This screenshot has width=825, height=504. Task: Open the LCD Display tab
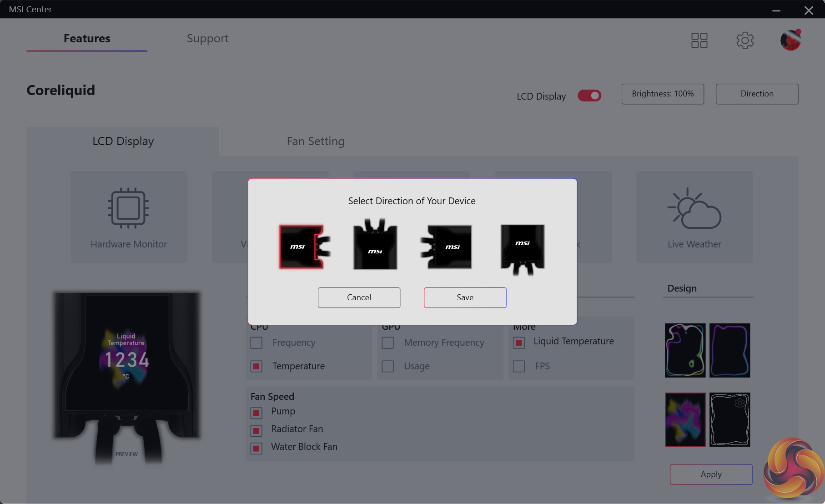[123, 141]
